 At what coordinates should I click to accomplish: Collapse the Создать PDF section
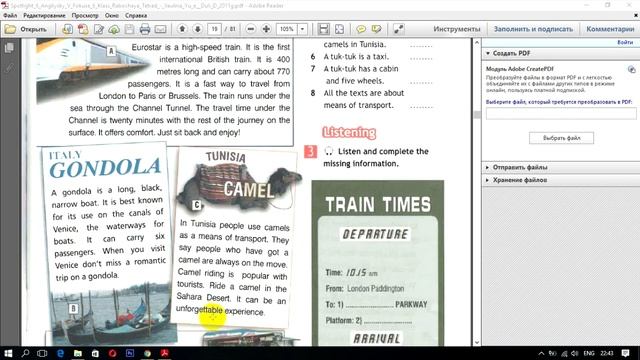pyautogui.click(x=511, y=53)
